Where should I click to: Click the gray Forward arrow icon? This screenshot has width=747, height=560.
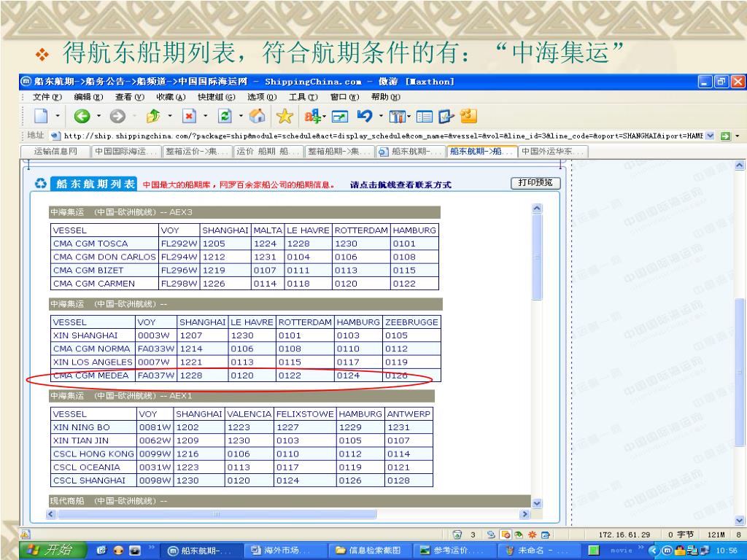coord(117,116)
